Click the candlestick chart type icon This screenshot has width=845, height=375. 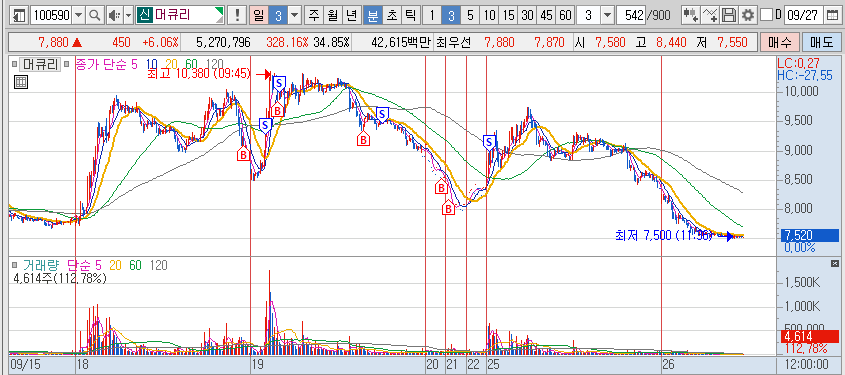click(x=690, y=16)
